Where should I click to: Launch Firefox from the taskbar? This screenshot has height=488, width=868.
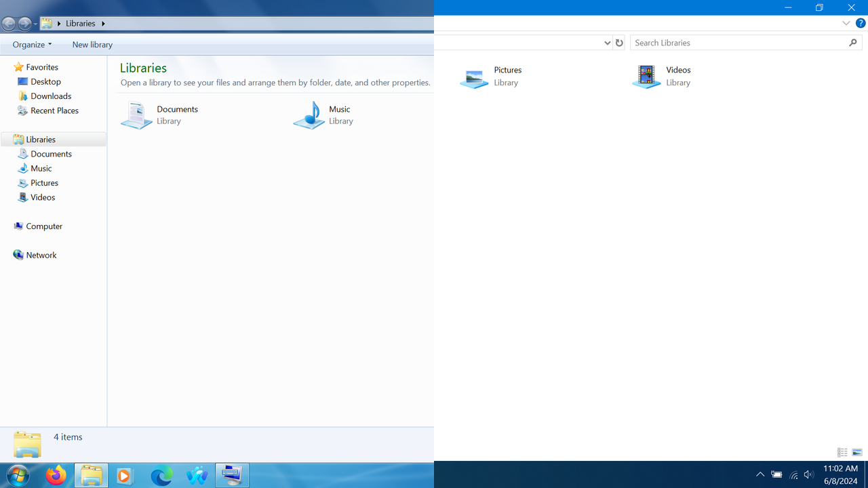56,474
